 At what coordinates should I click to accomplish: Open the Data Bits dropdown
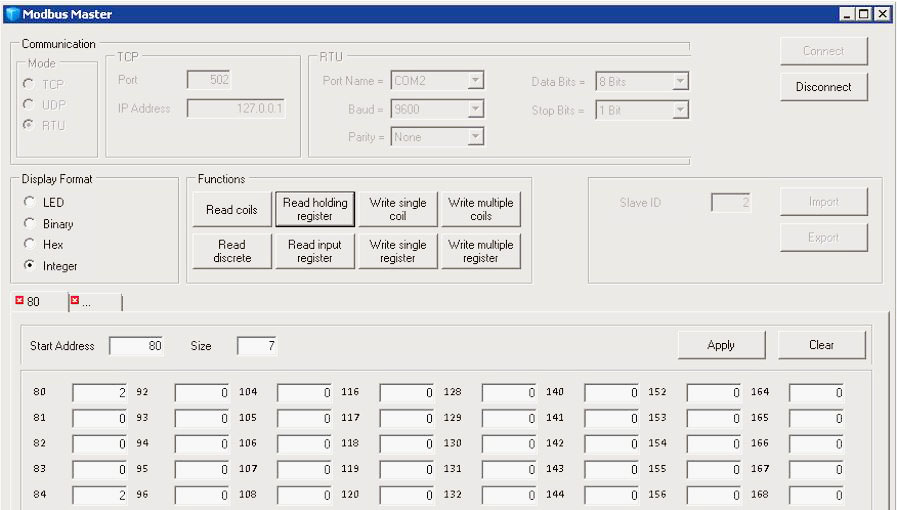tap(680, 82)
